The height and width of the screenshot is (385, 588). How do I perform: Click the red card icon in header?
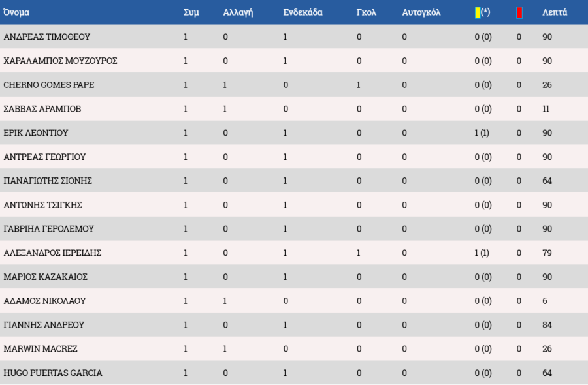(x=519, y=12)
